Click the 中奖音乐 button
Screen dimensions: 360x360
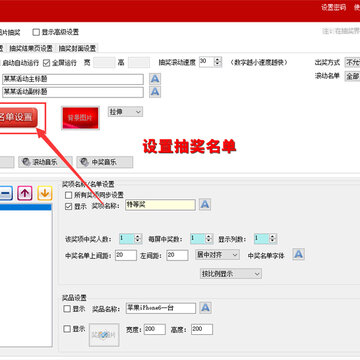point(105,162)
